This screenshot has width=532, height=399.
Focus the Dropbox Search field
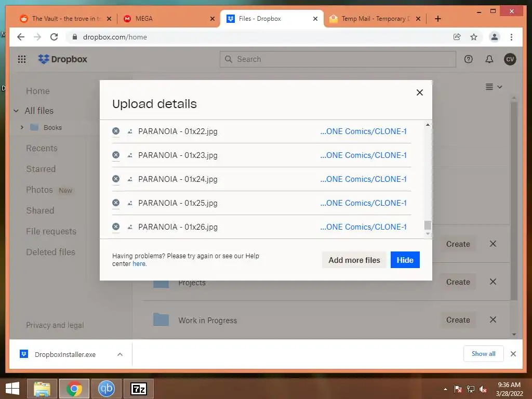338,59
